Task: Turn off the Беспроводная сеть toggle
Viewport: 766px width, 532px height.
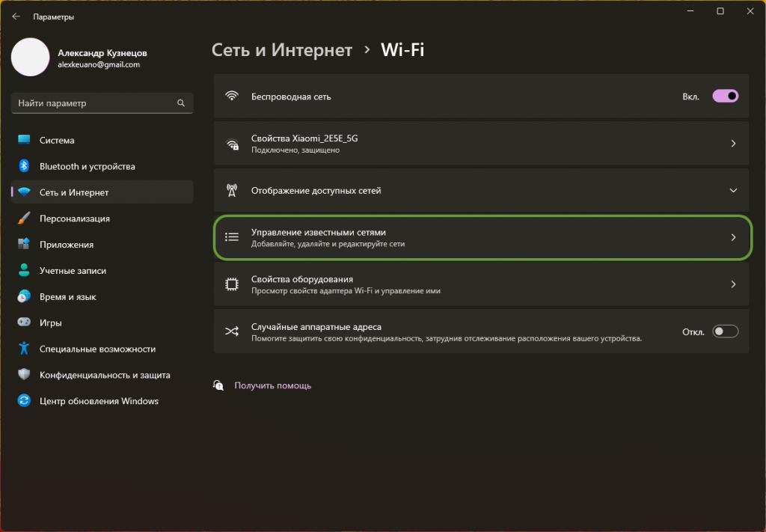Action: (x=725, y=97)
